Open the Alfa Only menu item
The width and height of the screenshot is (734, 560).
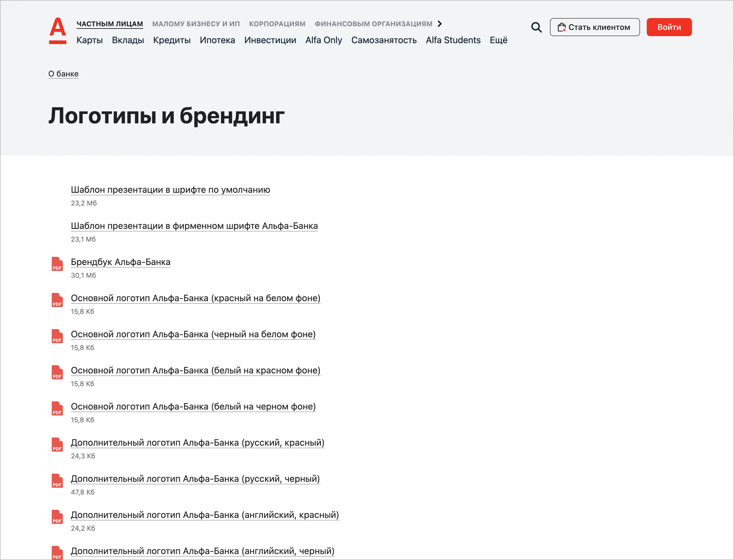[x=324, y=40]
